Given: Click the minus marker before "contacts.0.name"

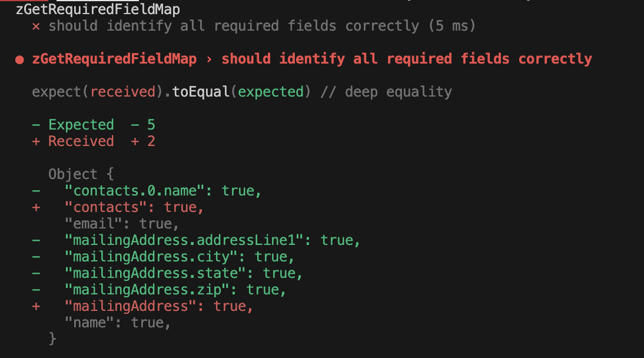Looking at the screenshot, I should [36, 191].
